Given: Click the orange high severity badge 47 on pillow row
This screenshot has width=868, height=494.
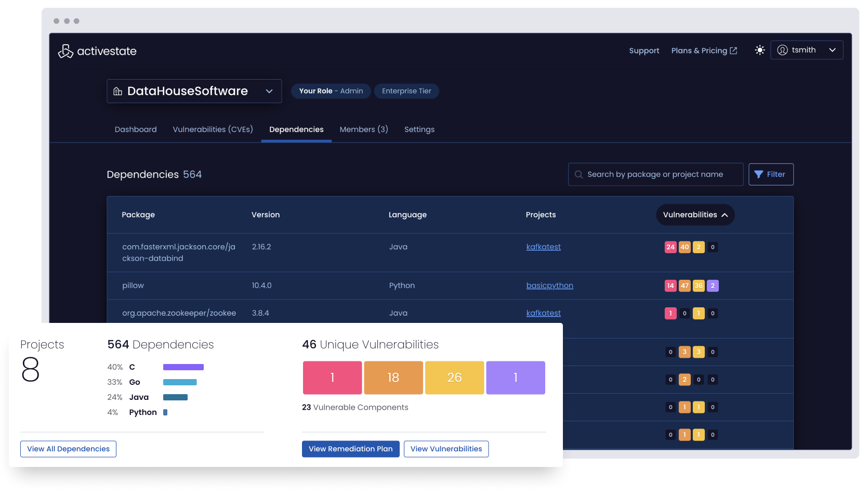Looking at the screenshot, I should pos(685,285).
